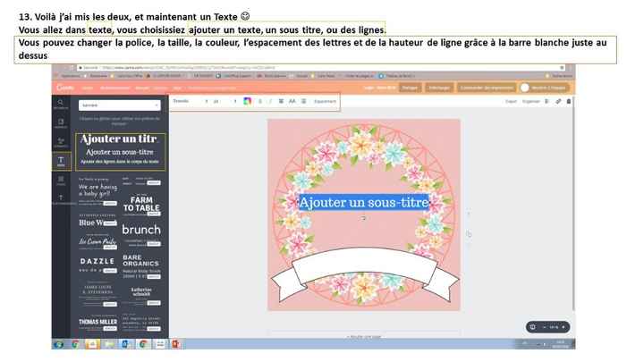
Task: Click the presentation mode icon near zoom
Action: [533, 327]
